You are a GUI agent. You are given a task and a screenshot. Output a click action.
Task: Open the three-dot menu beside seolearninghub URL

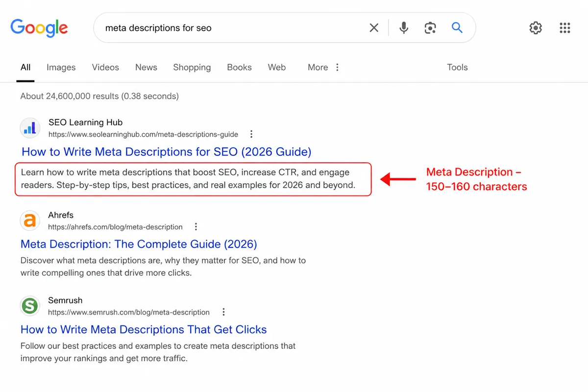coord(251,134)
